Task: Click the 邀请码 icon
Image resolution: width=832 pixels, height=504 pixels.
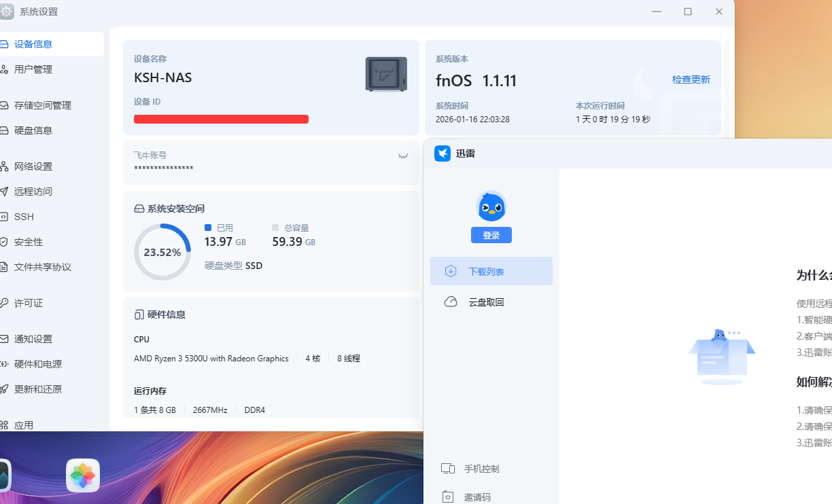Action: click(x=447, y=497)
